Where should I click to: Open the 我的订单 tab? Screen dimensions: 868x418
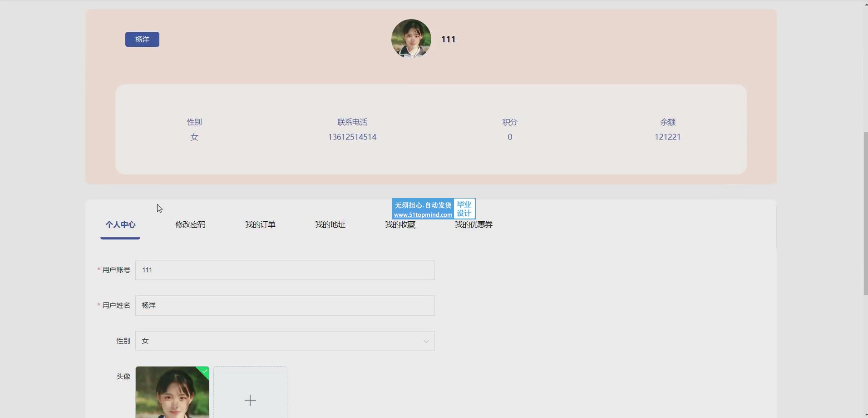point(260,224)
